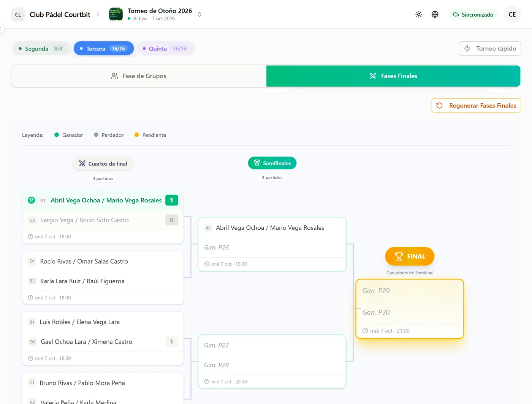Screen dimensions: 532x404
Task: Click the Ganadores de Semifinal caption
Action: [x=410, y=273]
